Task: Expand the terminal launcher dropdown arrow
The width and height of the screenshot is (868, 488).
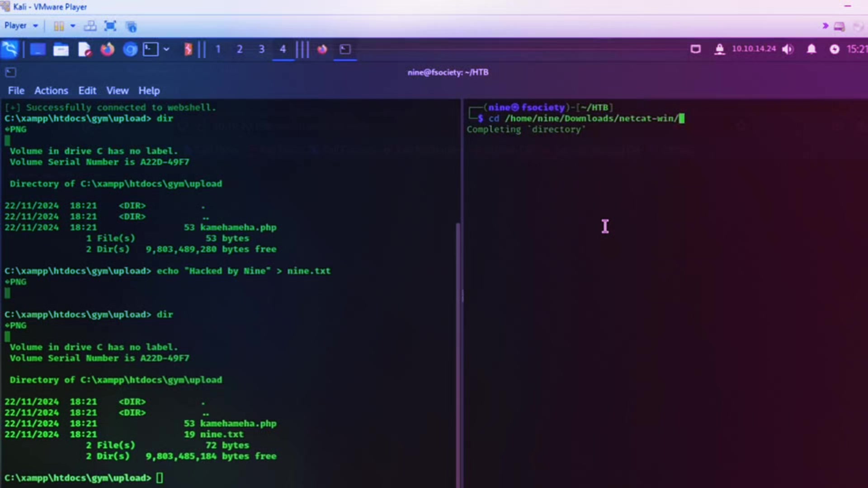Action: (166, 49)
